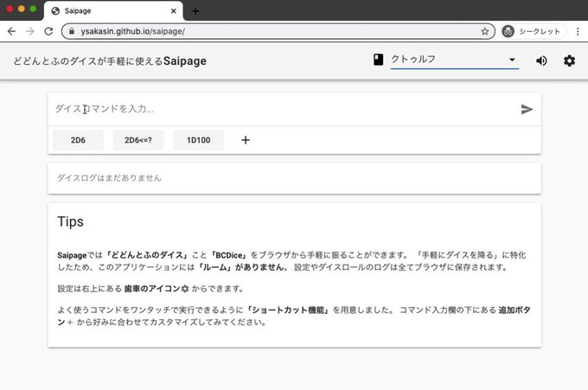
Task: Roll the 2D6 shortcut
Action: (78, 140)
